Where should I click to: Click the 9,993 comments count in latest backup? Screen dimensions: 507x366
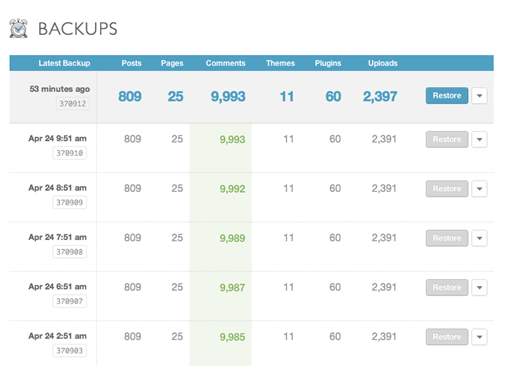[x=228, y=97]
